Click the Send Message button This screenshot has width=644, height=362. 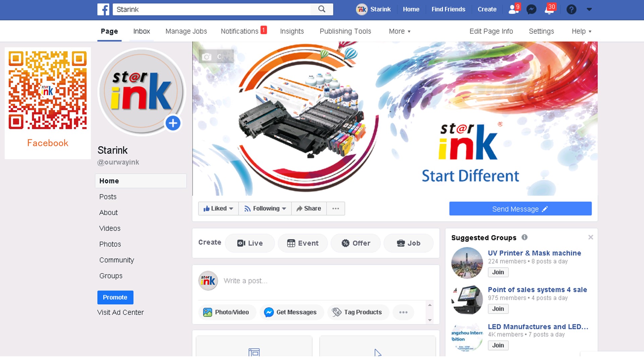520,209
